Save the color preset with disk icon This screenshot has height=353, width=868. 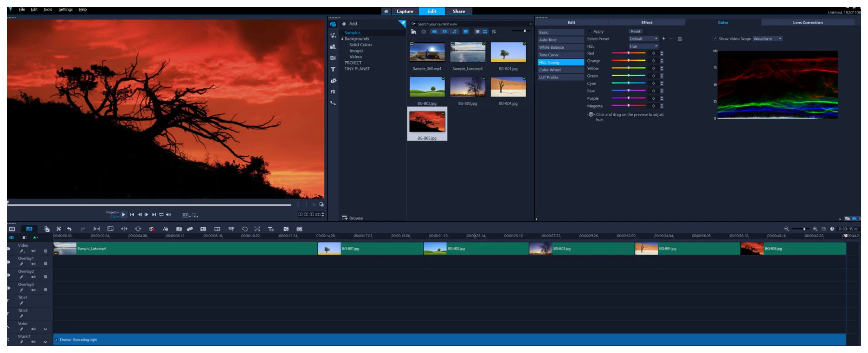click(680, 39)
